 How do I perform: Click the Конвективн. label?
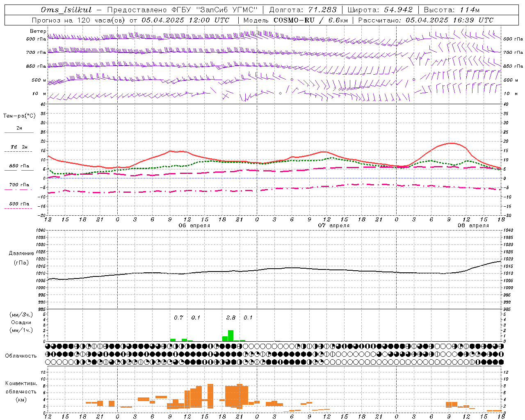[21, 383]
